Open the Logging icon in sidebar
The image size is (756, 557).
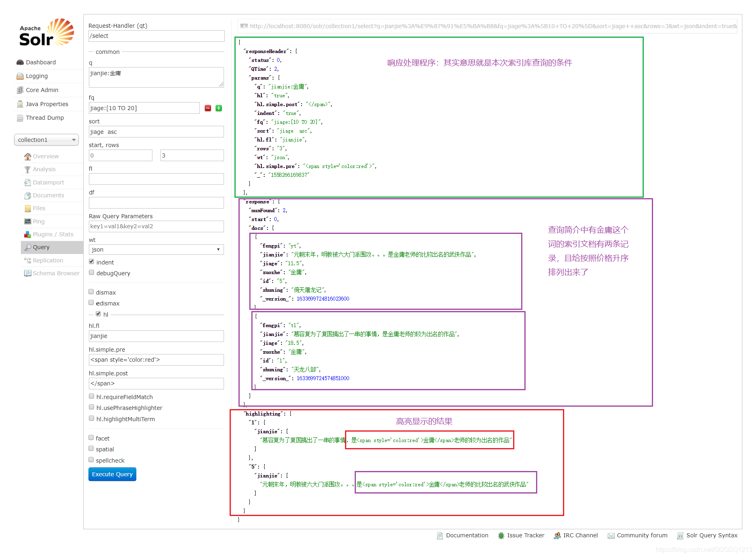point(20,76)
